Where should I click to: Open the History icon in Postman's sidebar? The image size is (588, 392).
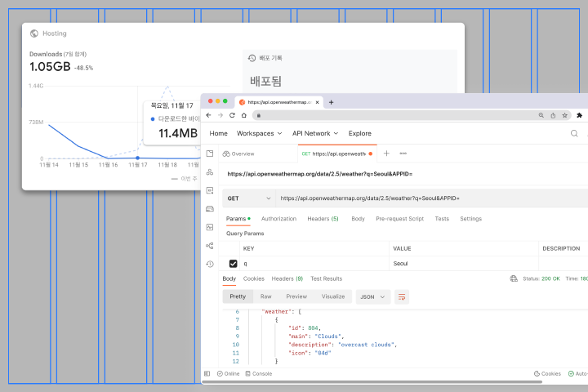click(210, 264)
